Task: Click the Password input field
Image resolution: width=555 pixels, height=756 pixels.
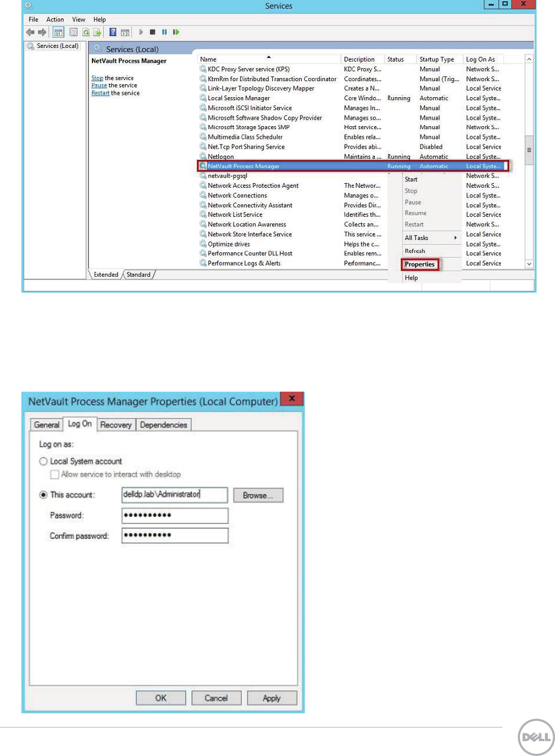Action: click(175, 515)
